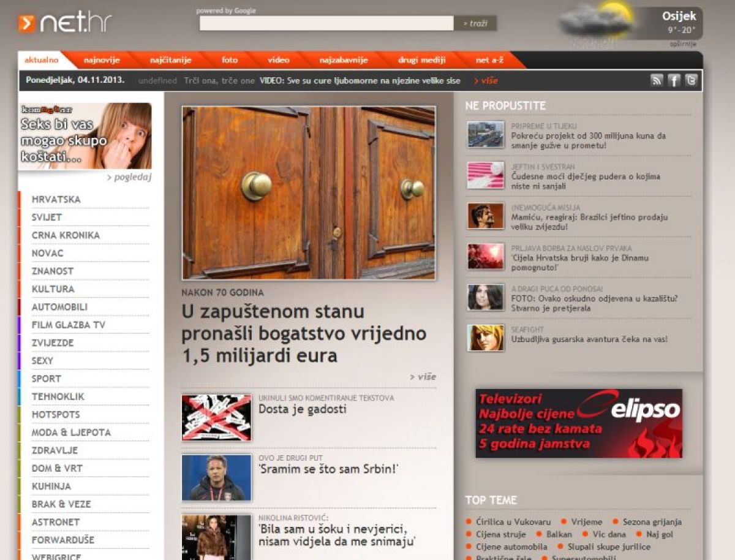Click the Seafight game thumbnail
This screenshot has width=735, height=560.
(x=485, y=338)
